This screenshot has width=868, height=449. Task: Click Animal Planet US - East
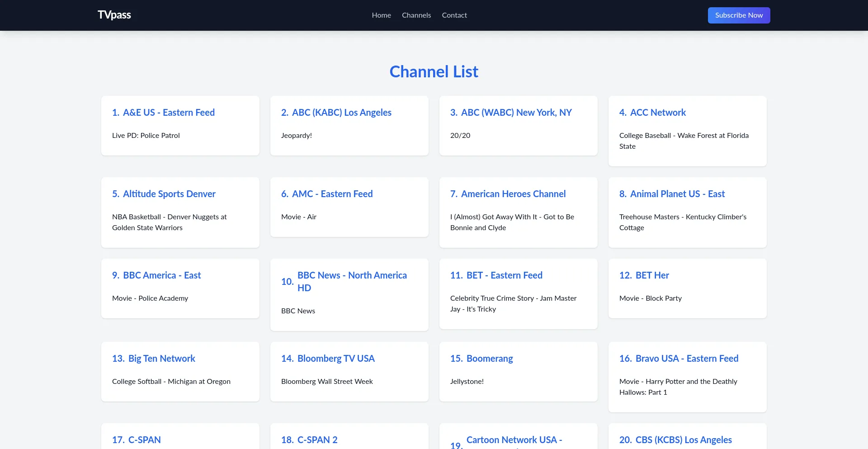click(677, 194)
